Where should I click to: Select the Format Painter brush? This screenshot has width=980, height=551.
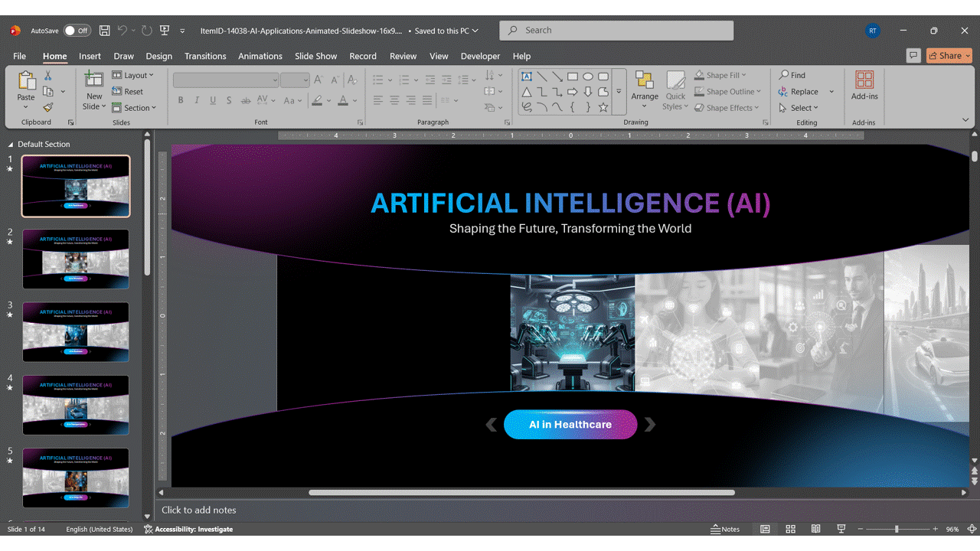[x=47, y=108]
